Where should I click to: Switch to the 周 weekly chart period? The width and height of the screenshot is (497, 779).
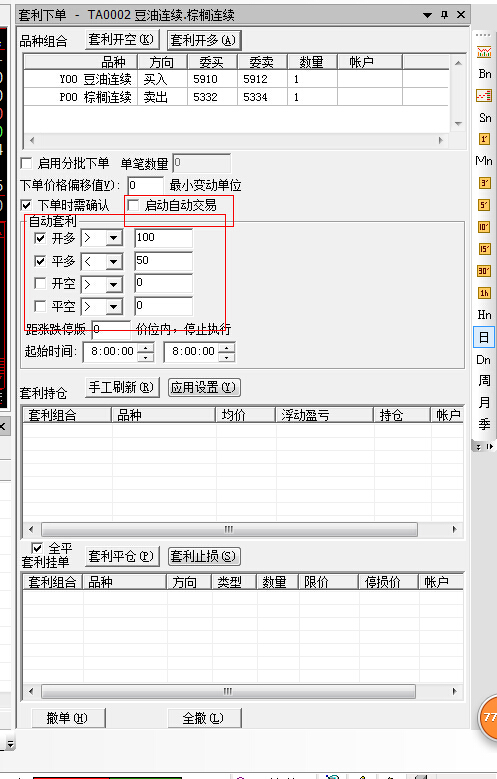pos(484,381)
